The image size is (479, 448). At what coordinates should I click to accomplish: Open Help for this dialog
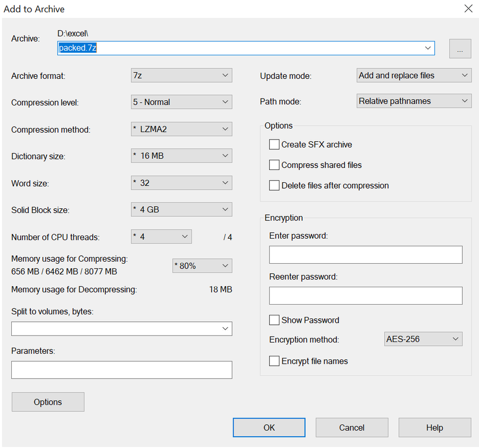pos(435,428)
